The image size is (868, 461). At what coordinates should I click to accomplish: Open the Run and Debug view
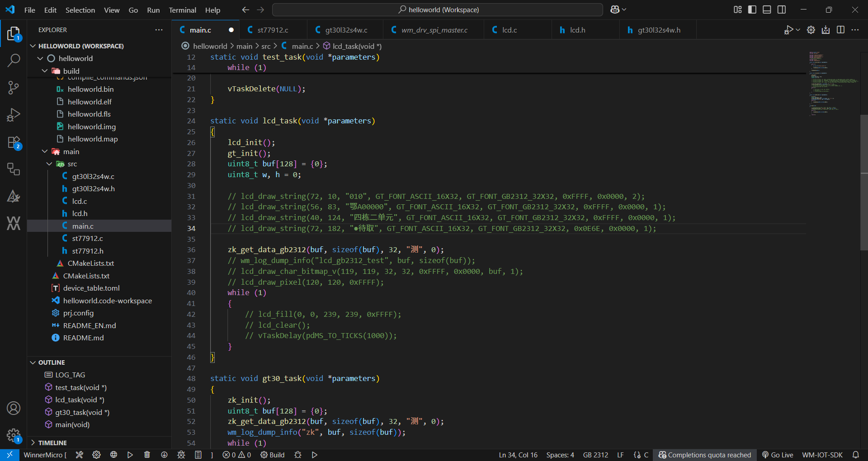click(x=14, y=115)
